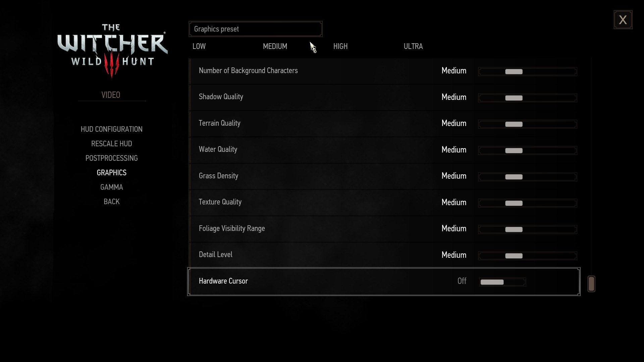Click the GAMMA menu item
This screenshot has width=644, height=362.
(x=111, y=186)
